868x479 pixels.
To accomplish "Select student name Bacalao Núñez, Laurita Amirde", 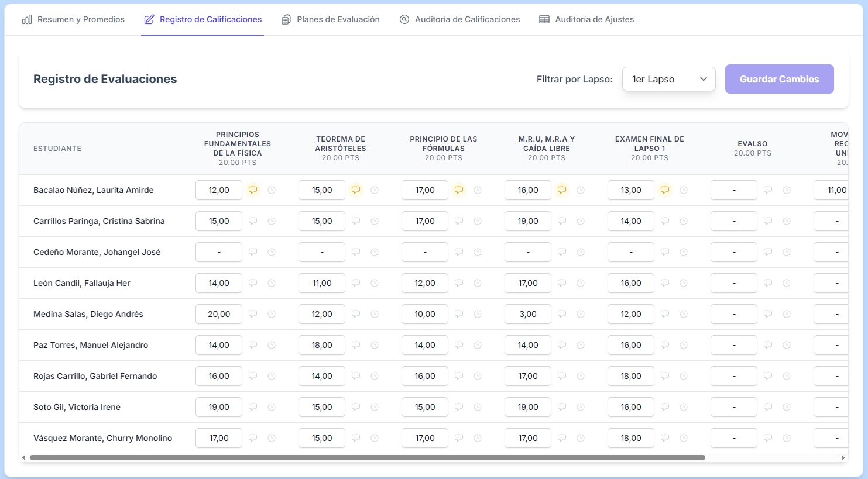I will pos(94,190).
